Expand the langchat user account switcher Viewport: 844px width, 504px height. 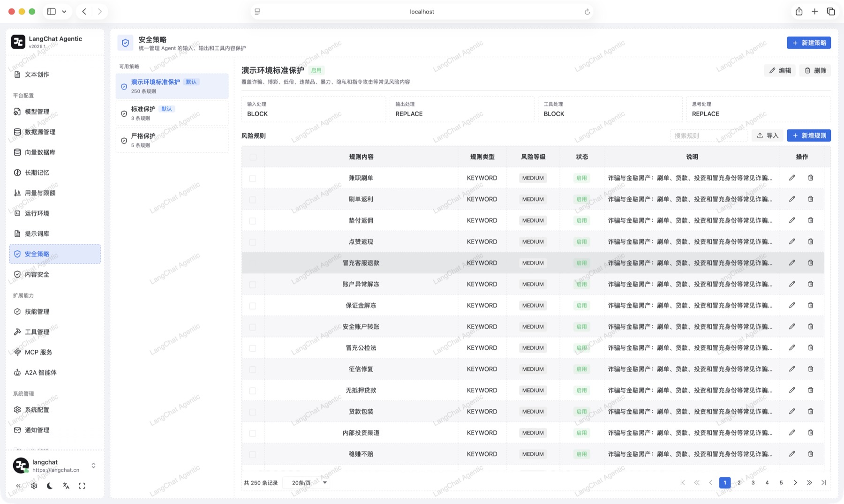[93, 465]
